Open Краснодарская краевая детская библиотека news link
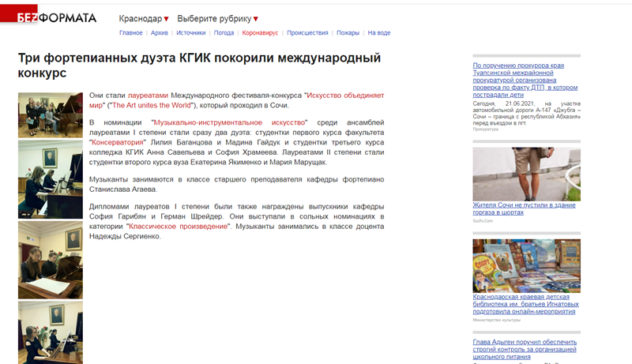The image size is (632, 364). pos(525,304)
